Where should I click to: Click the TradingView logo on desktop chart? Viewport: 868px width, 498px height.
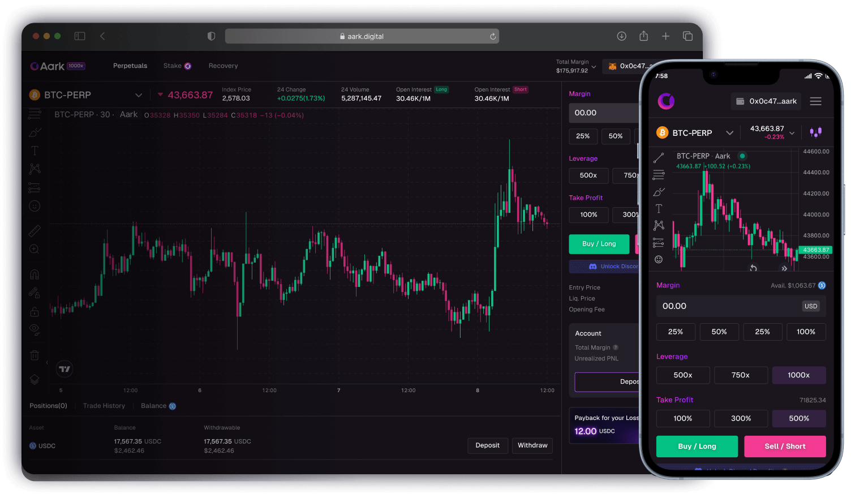coord(65,369)
